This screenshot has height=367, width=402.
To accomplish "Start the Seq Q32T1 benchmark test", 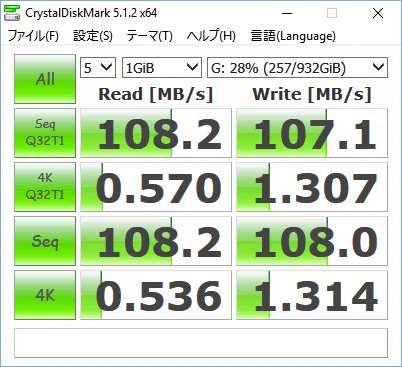I will click(45, 133).
